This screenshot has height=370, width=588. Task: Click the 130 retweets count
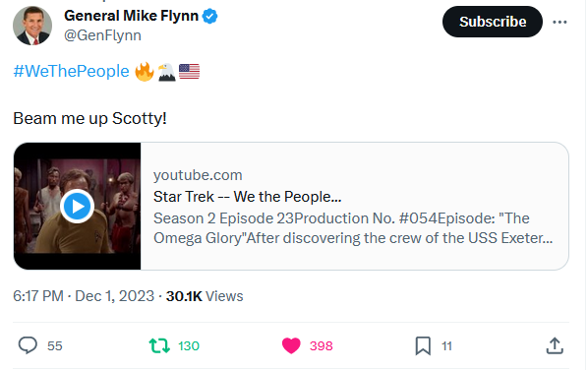189,346
